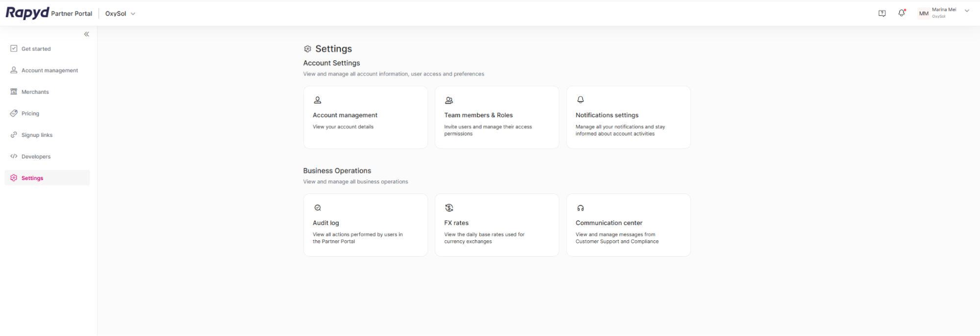Click the Audit log magnifier icon
The height and width of the screenshot is (336, 980).
click(318, 208)
